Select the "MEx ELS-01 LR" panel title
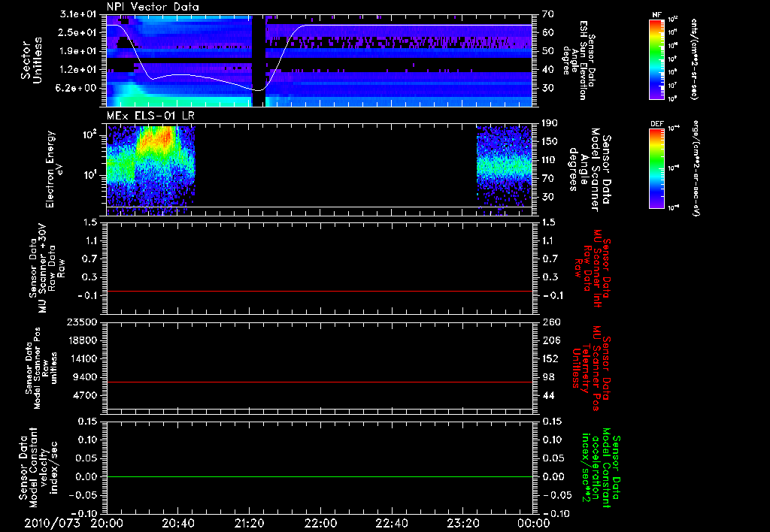770x532 pixels. click(150, 116)
